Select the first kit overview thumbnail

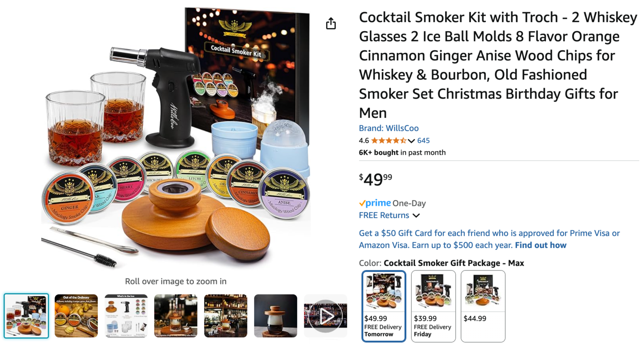(x=26, y=316)
